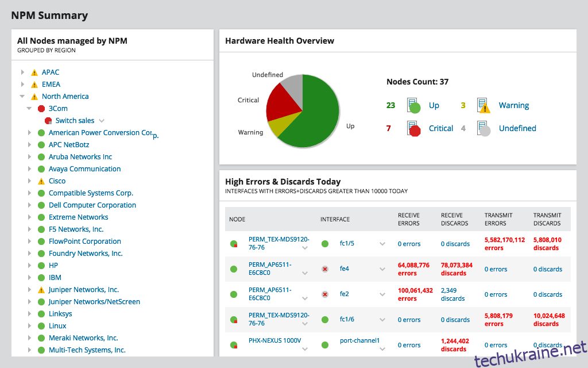Click the green status dot beside IBM

(x=41, y=278)
